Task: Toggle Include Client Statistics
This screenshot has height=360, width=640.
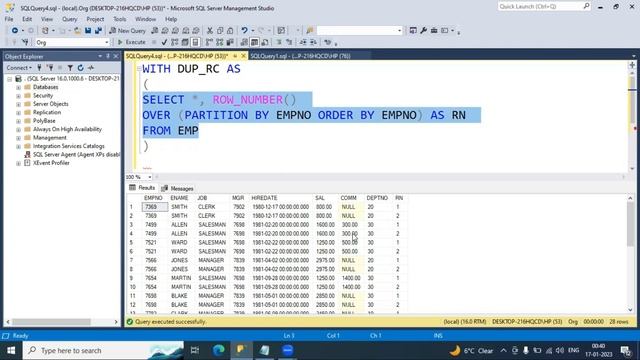Action: (230, 42)
